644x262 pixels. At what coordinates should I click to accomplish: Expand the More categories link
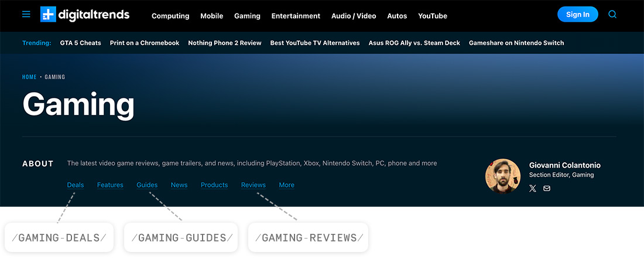tap(287, 185)
